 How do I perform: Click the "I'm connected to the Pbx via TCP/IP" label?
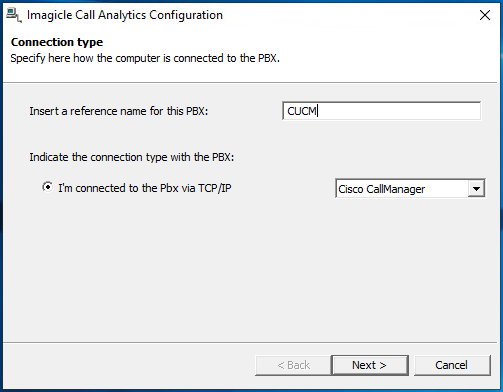click(145, 188)
